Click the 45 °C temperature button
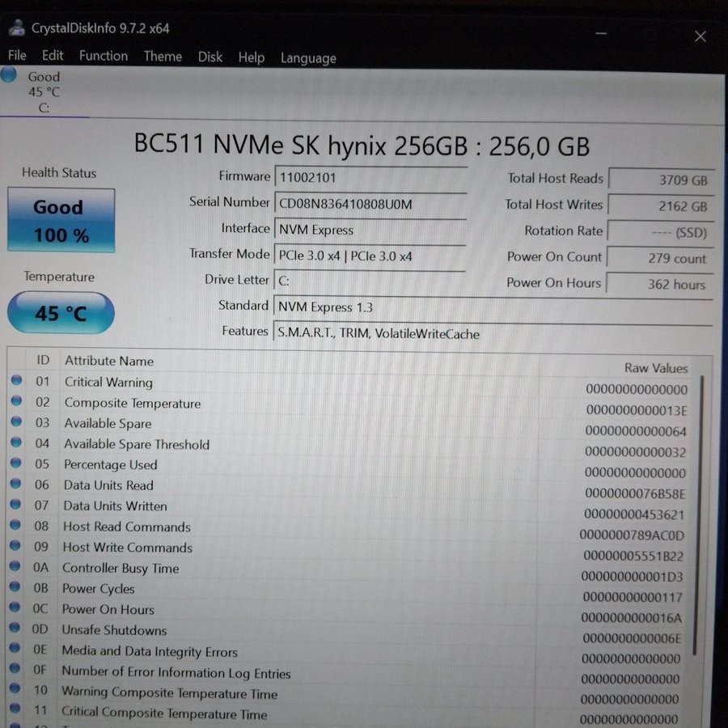The image size is (728, 728). (x=61, y=313)
